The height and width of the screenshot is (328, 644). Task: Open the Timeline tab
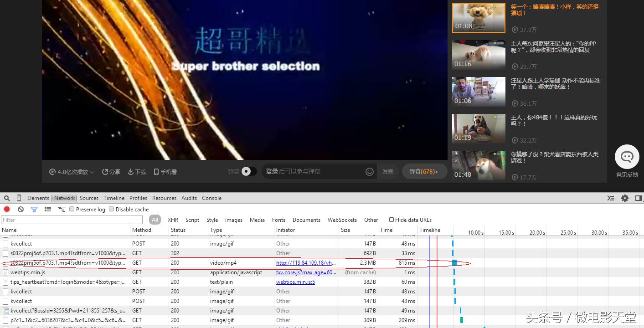point(114,198)
